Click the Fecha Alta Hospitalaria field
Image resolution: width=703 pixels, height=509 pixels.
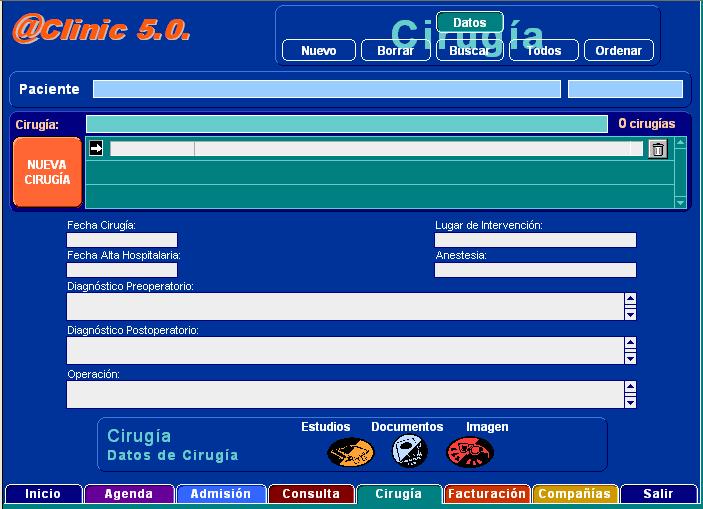[x=122, y=270]
